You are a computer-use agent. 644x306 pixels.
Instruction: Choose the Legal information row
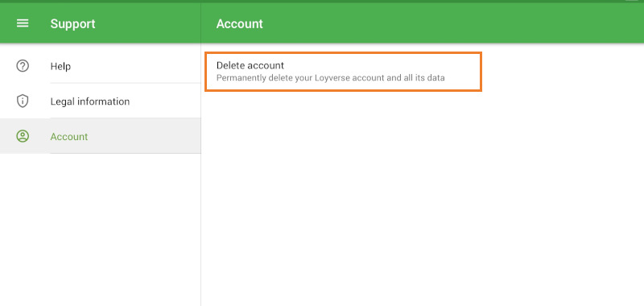pos(100,101)
